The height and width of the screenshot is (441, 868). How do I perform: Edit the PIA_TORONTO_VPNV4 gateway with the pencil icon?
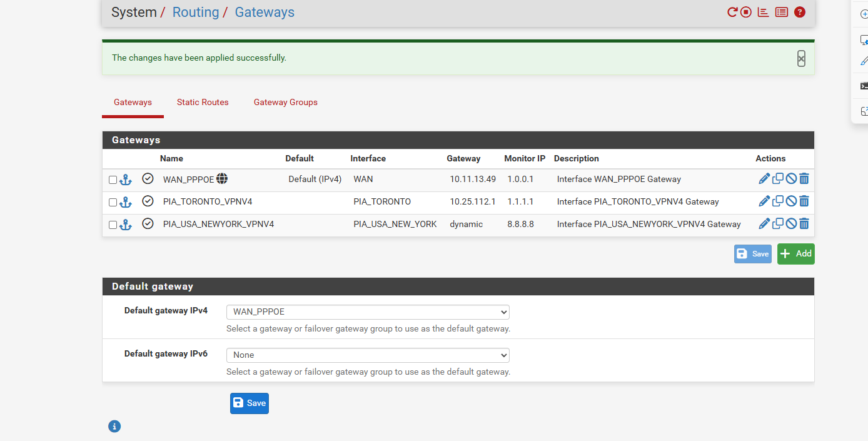click(x=764, y=201)
